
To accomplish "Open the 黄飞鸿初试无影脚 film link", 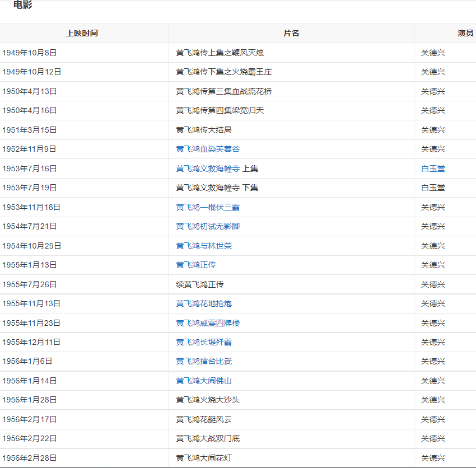I will tap(208, 226).
